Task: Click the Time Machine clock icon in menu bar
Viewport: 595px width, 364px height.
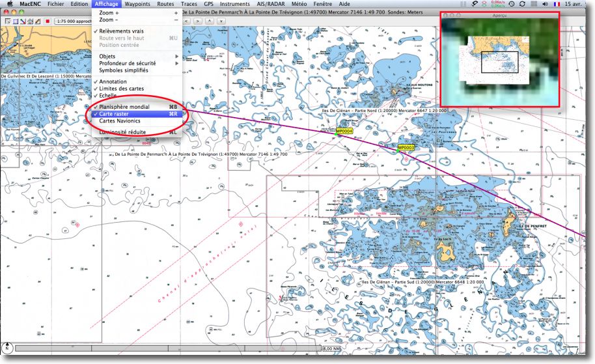Action: [511, 4]
